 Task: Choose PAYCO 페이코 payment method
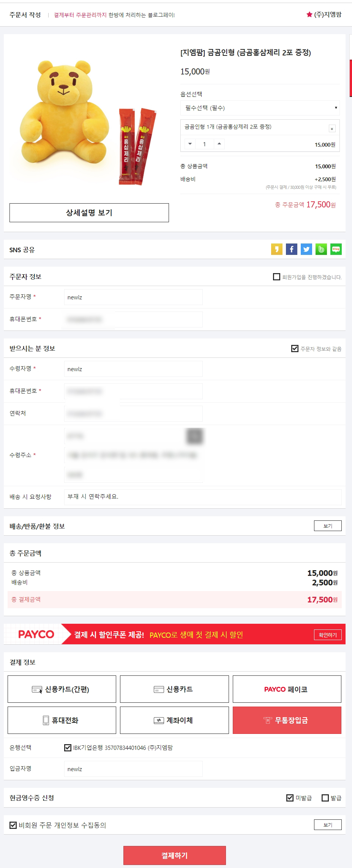tap(287, 689)
